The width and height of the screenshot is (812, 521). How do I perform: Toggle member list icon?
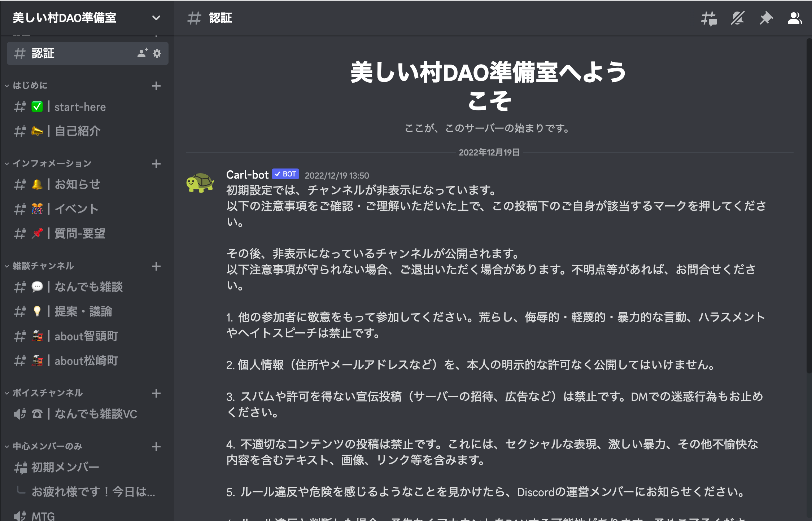tap(794, 18)
